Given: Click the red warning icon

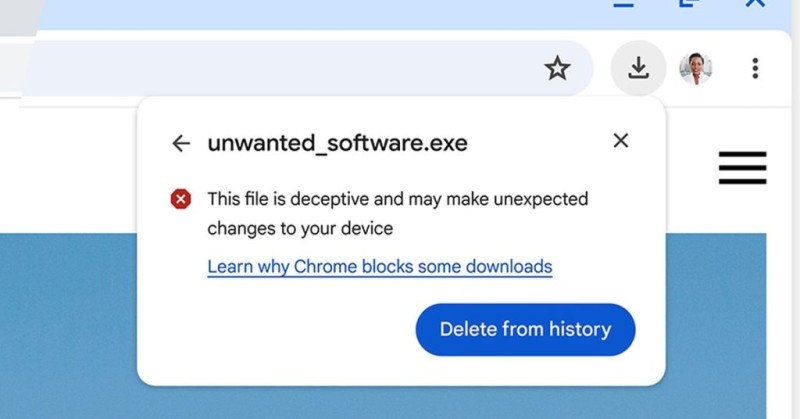Looking at the screenshot, I should [x=180, y=199].
